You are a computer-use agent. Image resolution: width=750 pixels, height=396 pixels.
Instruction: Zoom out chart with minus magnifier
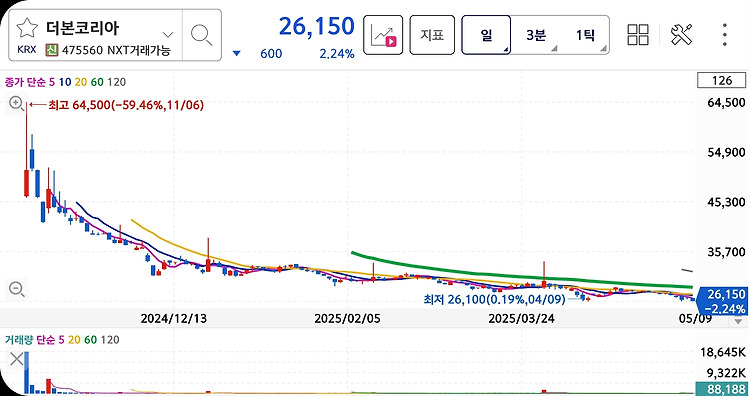click(x=17, y=289)
